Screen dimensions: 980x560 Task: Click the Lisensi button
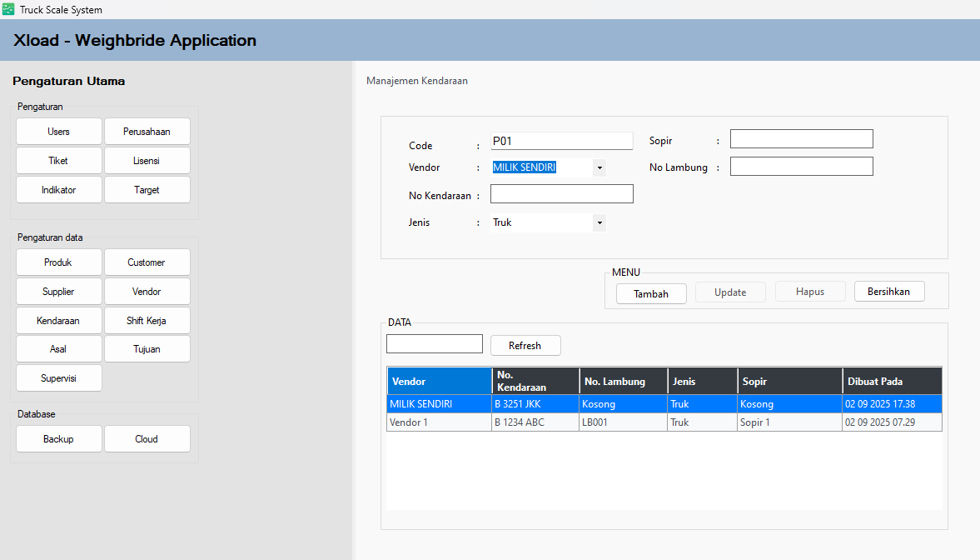coord(147,161)
